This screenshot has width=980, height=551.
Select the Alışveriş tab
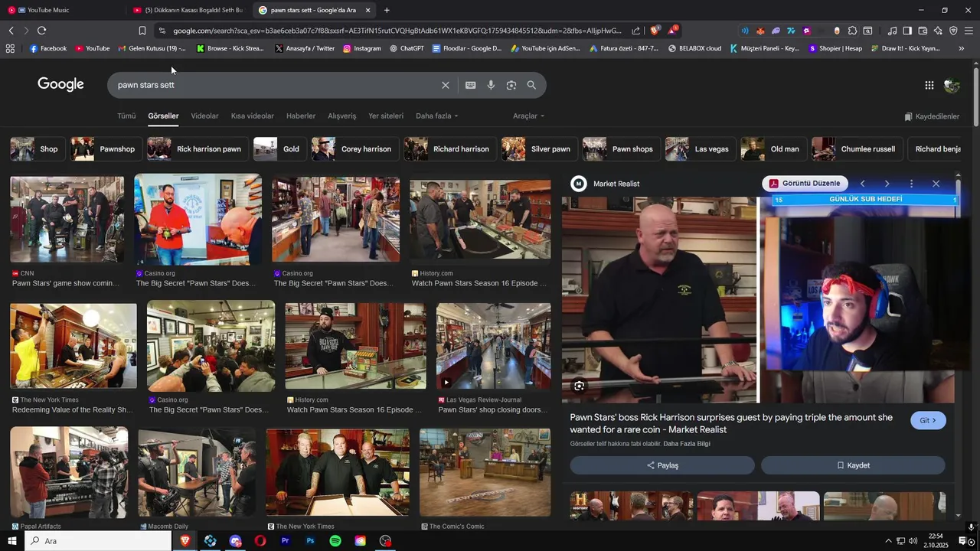(x=342, y=116)
